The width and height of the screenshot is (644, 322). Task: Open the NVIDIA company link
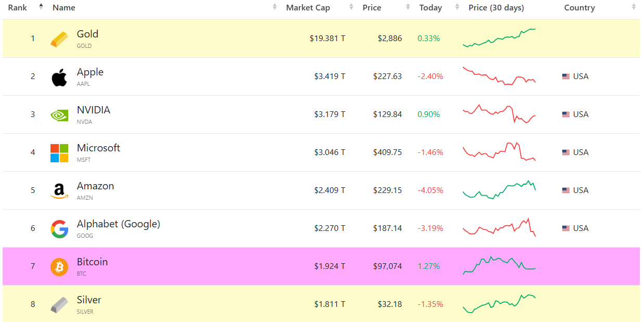coord(93,110)
